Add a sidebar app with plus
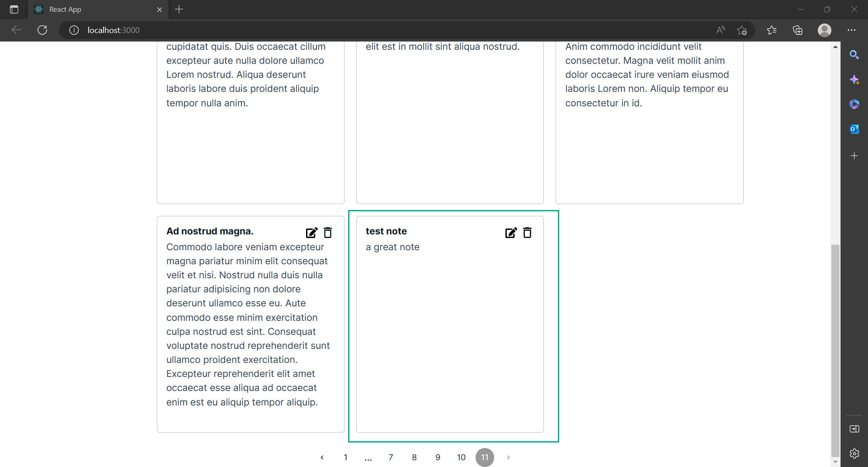Viewport: 868px width, 467px height. coord(854,156)
